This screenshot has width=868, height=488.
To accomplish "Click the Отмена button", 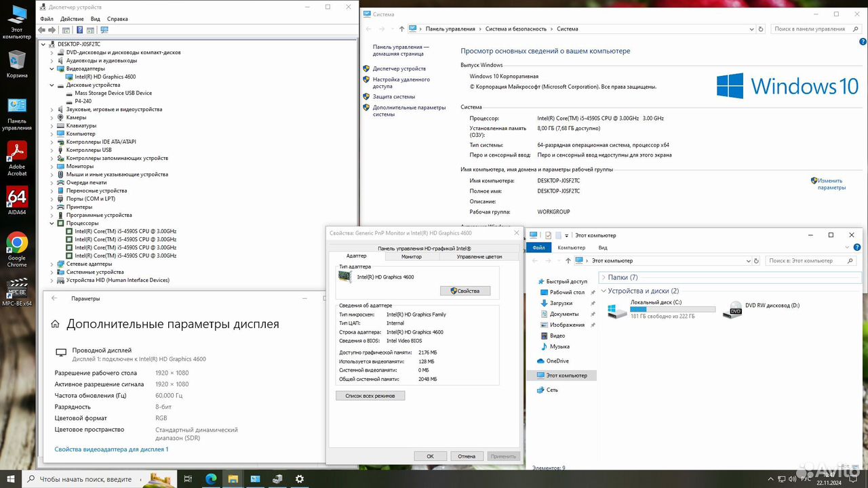I will pos(467,456).
